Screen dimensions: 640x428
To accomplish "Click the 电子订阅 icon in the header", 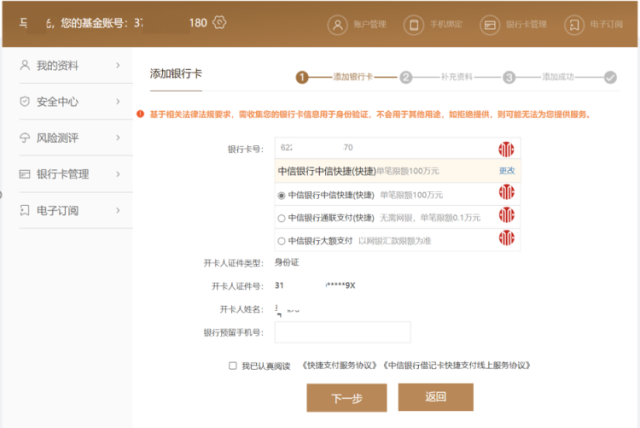I will pyautogui.click(x=574, y=25).
